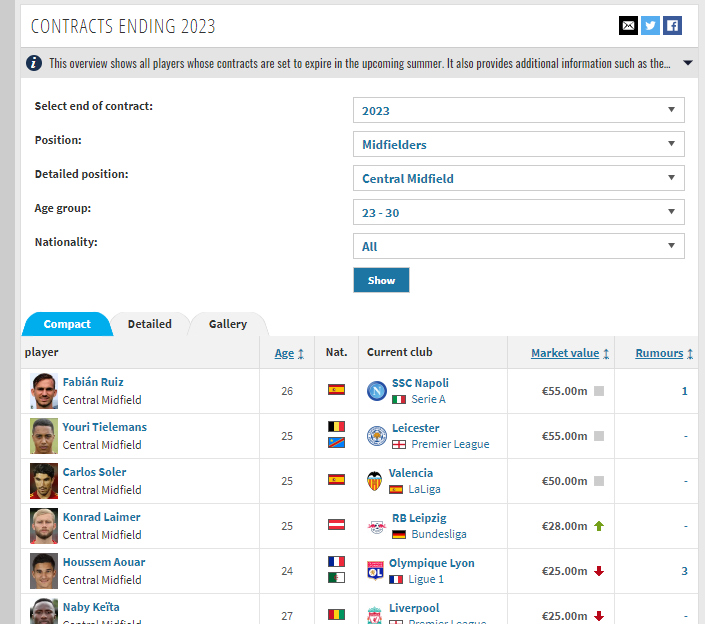Click Carlos Soler portrait thumbnail
This screenshot has width=705, height=624.
44,481
